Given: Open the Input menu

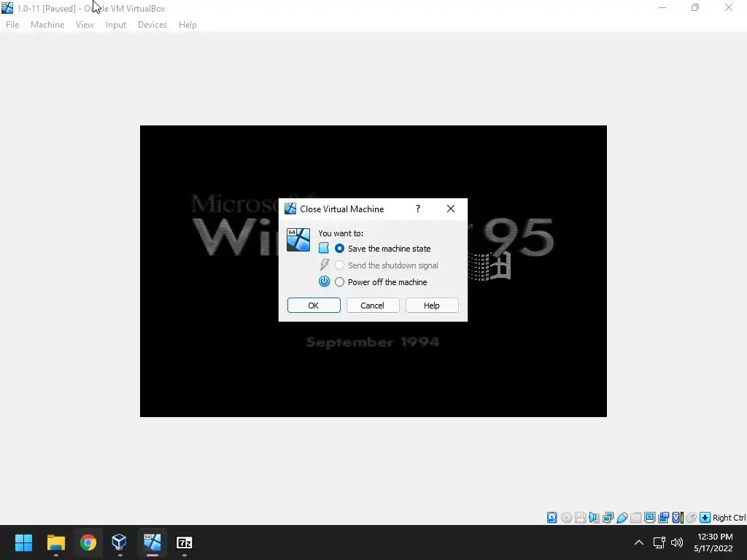Looking at the screenshot, I should click(116, 25).
